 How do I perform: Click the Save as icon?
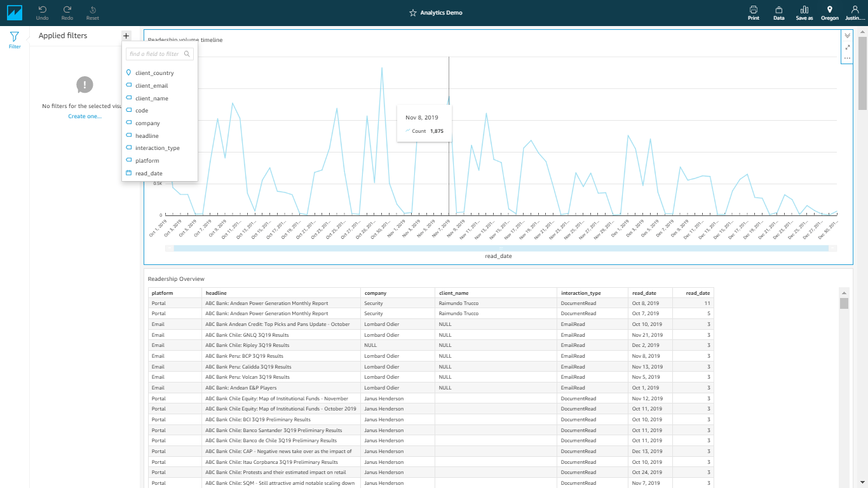coord(804,10)
